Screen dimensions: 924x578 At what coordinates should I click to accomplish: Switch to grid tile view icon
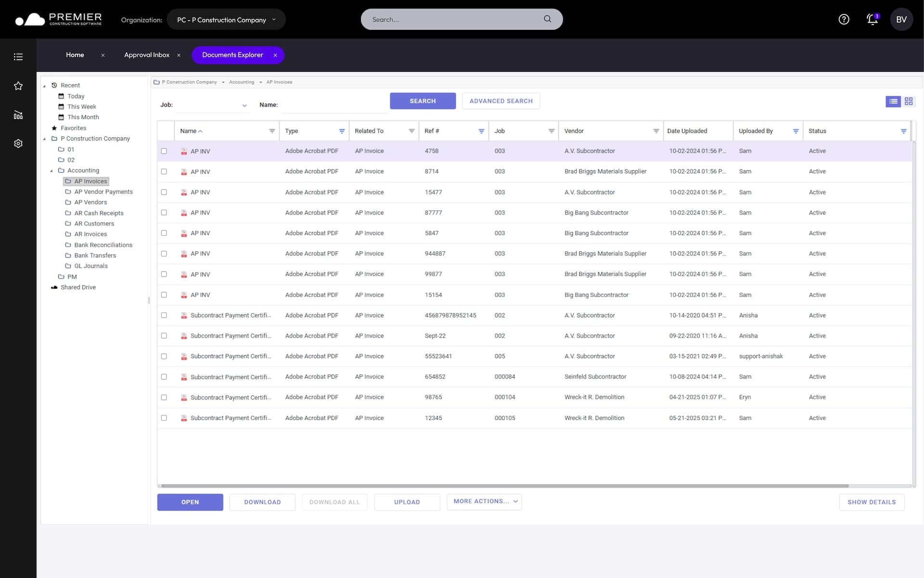(x=909, y=101)
